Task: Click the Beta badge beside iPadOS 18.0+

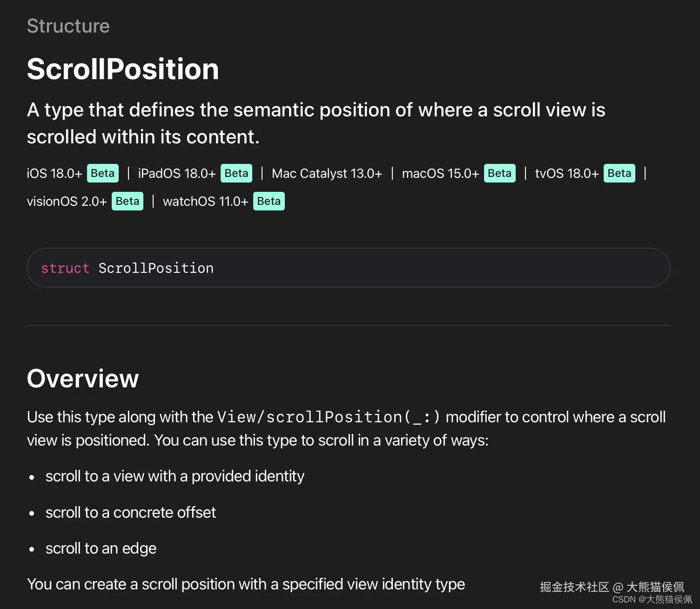Action: [236, 174]
